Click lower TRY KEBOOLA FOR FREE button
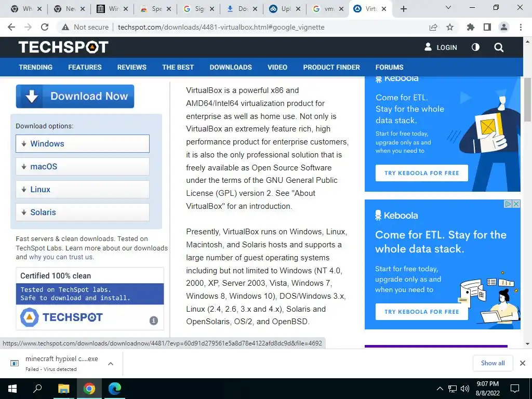532x399 pixels. [422, 312]
